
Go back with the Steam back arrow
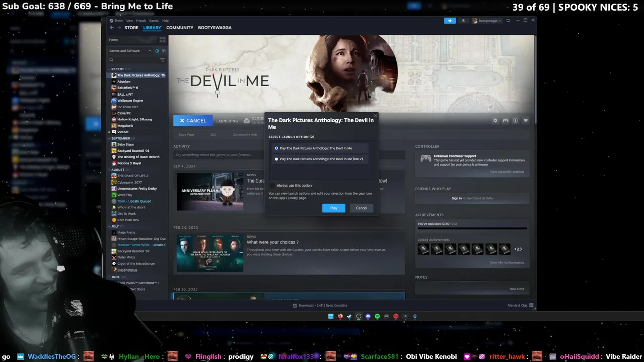point(112,28)
